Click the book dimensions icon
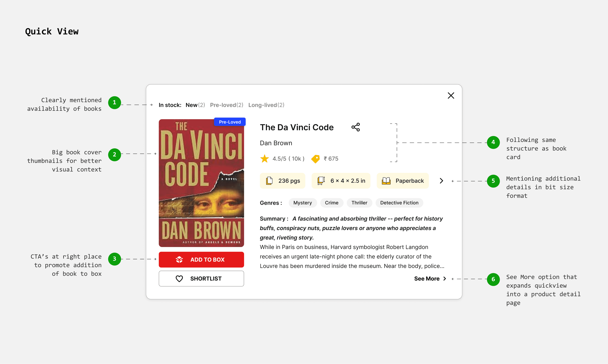 (321, 181)
